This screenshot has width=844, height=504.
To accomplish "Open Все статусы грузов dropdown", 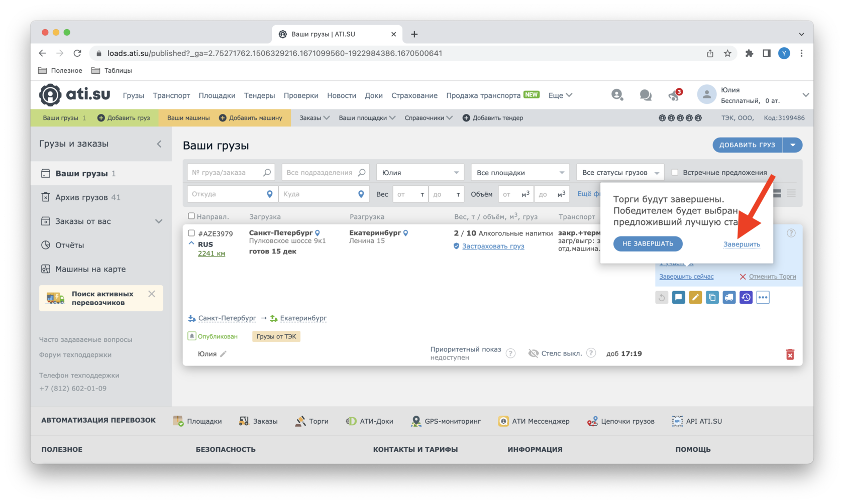I will (620, 173).
